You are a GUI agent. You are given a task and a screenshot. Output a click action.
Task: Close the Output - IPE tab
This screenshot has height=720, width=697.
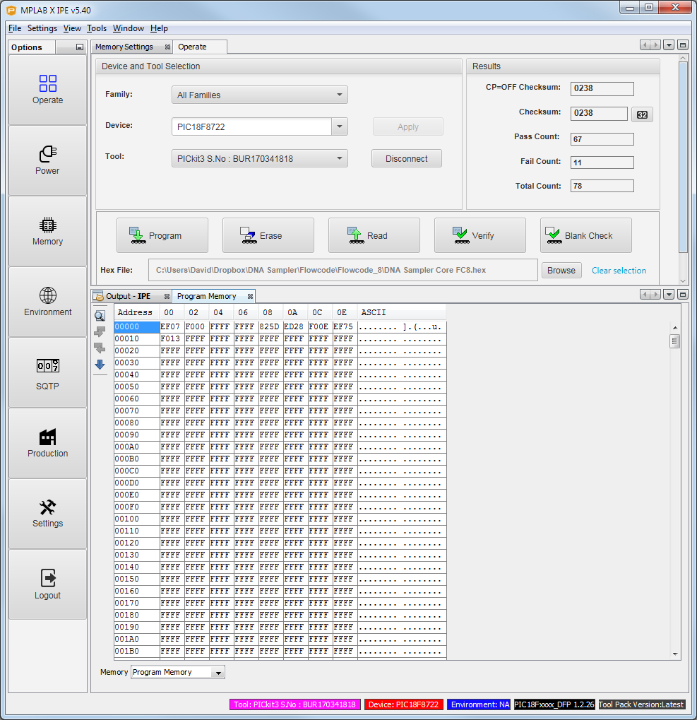(x=167, y=297)
